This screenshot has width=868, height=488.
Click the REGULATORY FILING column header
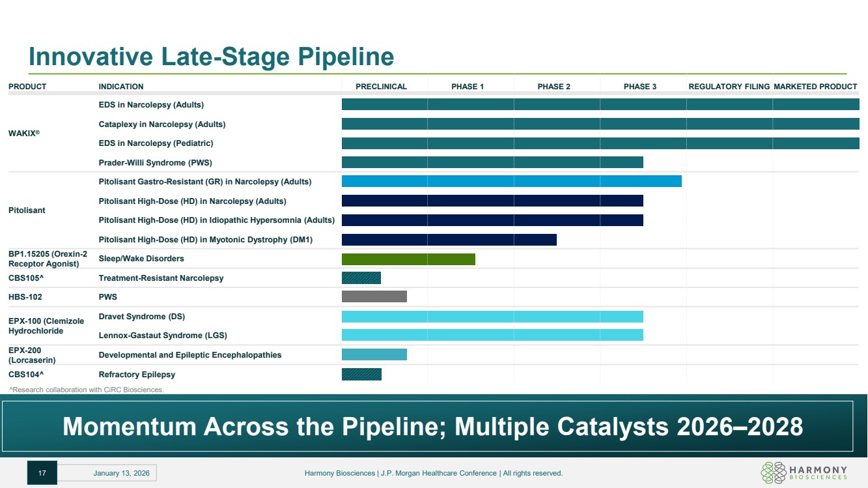(x=729, y=87)
